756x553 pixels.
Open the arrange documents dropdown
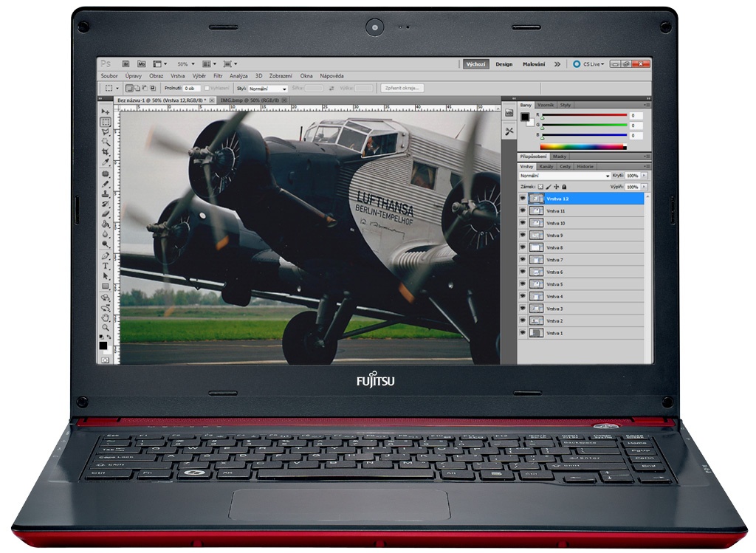pyautogui.click(x=209, y=63)
